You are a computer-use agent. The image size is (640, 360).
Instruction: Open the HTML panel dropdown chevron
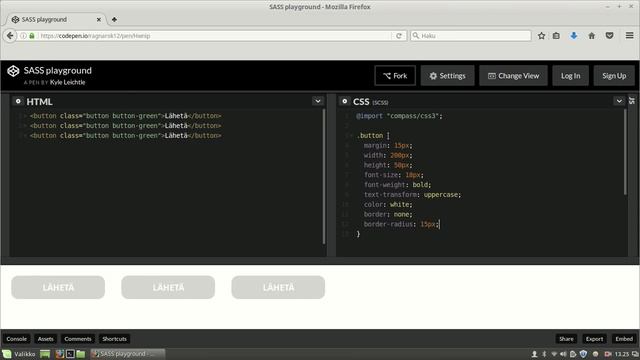coord(318,101)
